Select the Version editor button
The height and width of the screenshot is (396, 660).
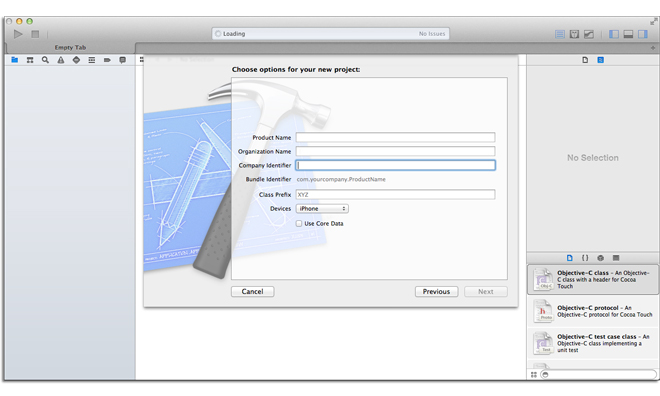coord(588,34)
